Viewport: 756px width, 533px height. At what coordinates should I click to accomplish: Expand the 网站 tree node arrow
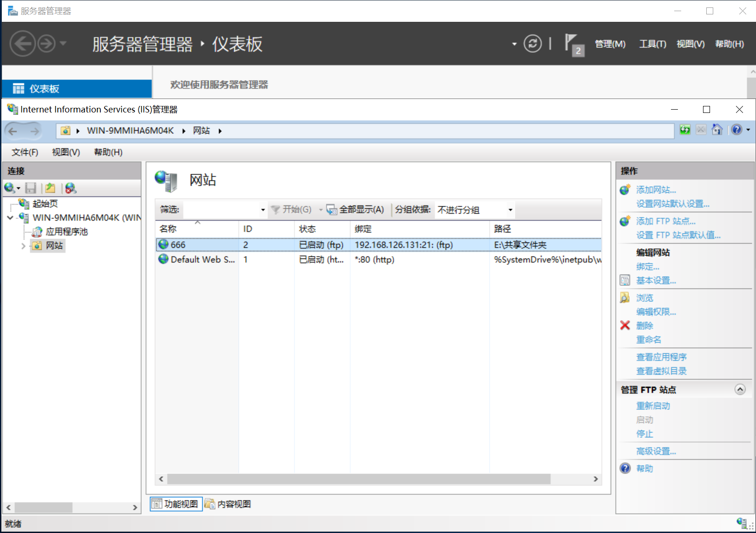point(23,246)
